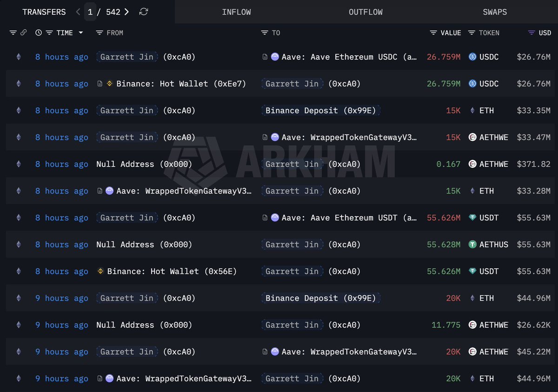Filter by the TIME column
The image size is (558, 392).
(49, 33)
